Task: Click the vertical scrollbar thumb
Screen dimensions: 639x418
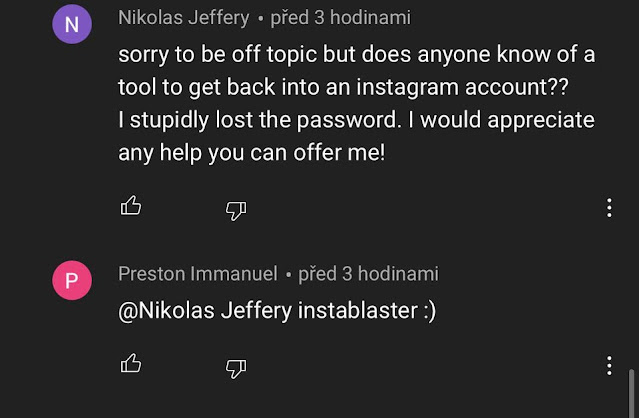Action: [632, 393]
